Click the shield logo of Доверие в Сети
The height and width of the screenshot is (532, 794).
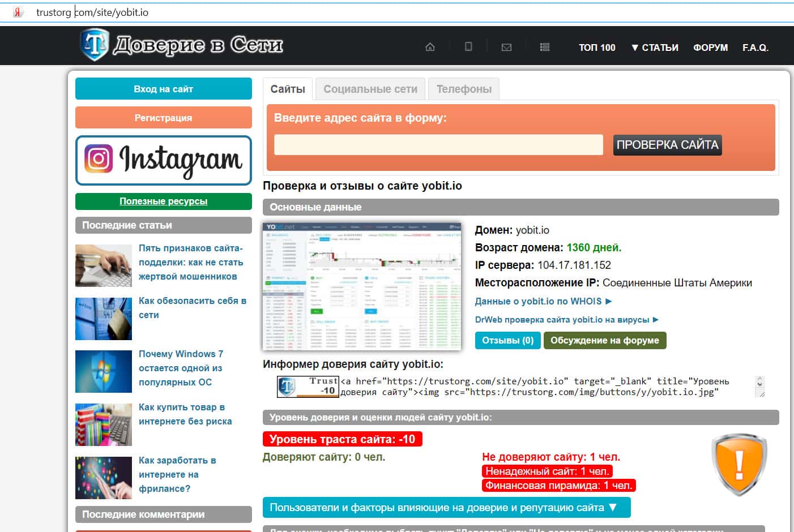[95, 45]
